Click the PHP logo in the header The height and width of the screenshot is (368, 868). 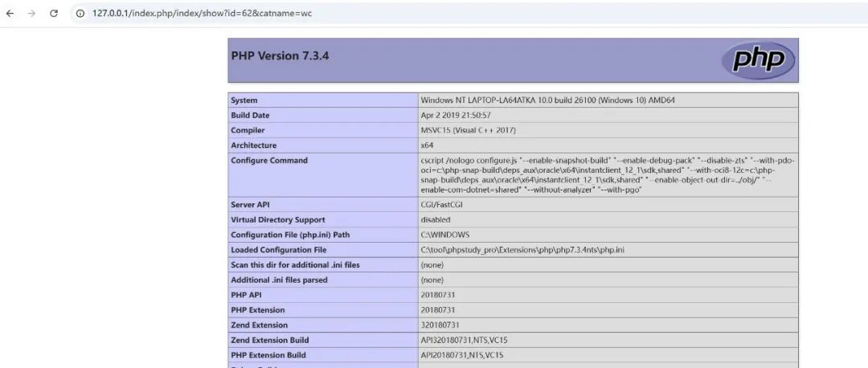(758, 60)
